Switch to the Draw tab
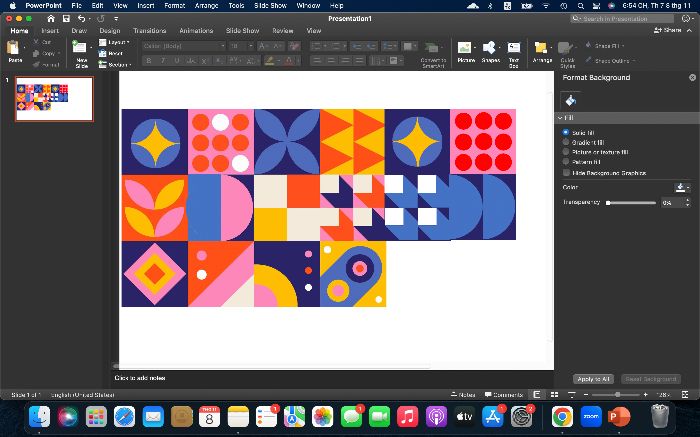This screenshot has height=437, width=700. (x=79, y=31)
